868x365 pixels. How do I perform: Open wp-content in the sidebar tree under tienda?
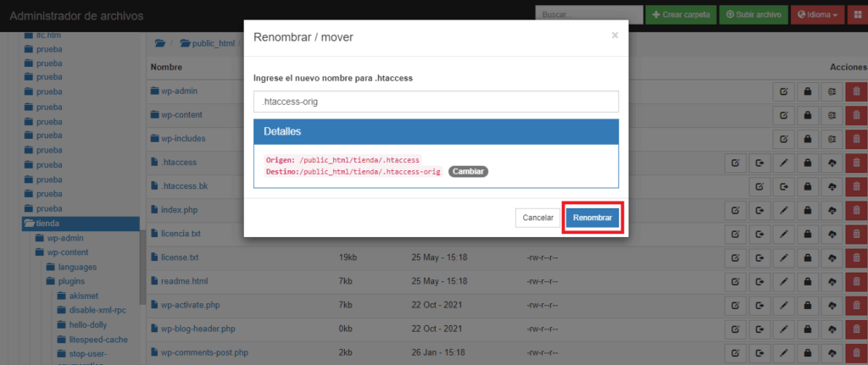pos(61,252)
